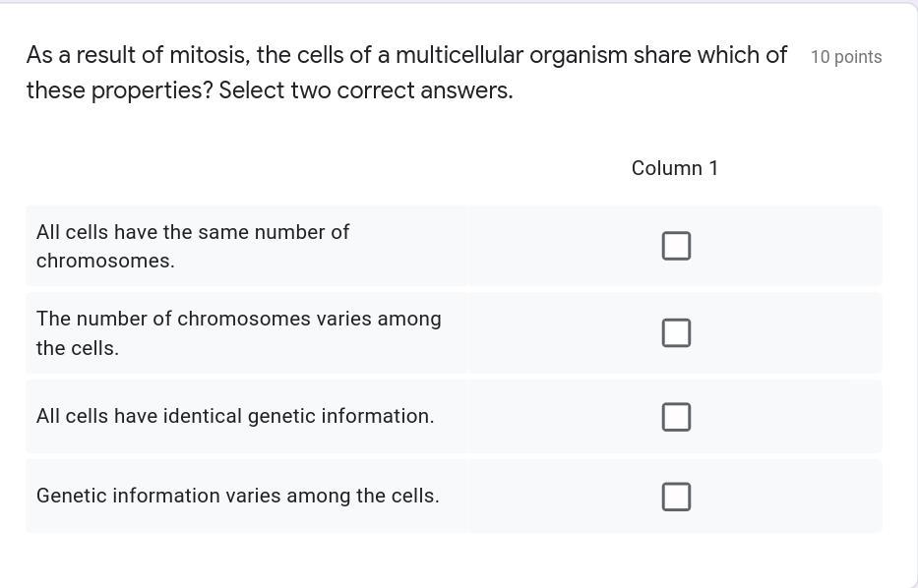The image size is (918, 588).
Task: Click the "All cells have identical genetic information." text
Action: click(x=235, y=416)
